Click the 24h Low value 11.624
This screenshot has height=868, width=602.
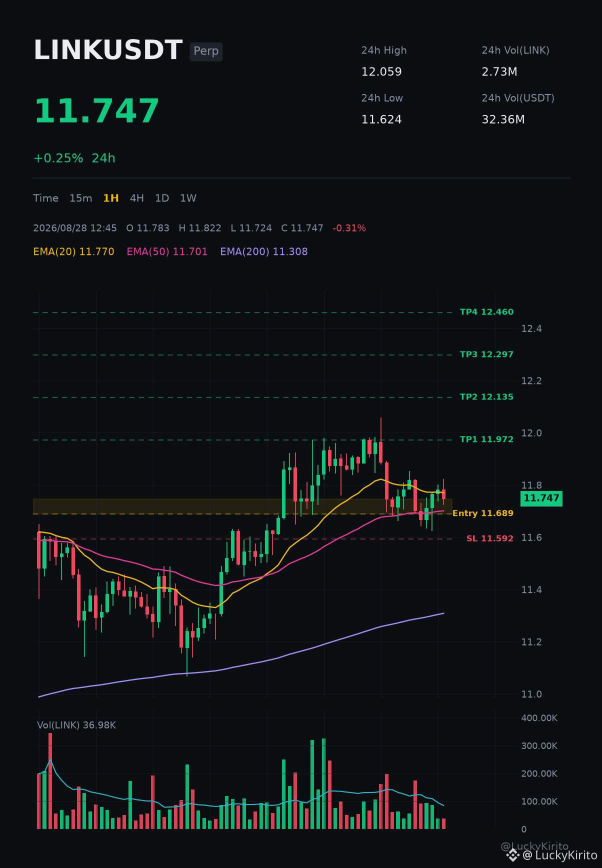381,119
